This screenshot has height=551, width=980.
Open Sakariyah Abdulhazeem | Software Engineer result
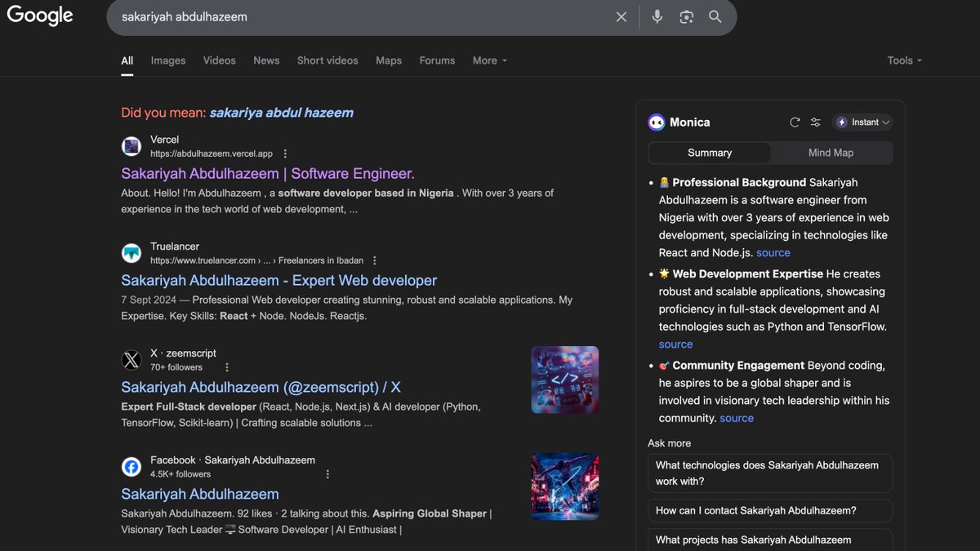click(x=268, y=173)
